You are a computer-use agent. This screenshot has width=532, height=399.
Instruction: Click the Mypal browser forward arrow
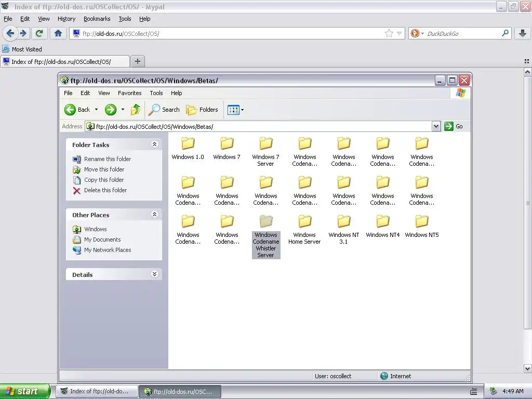click(23, 33)
